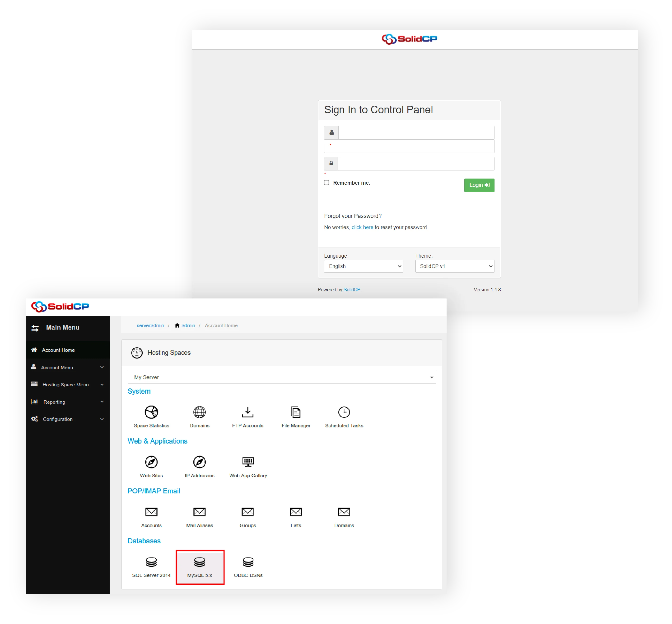Toggle the Main Menu collapse icon
672x624 pixels.
coord(35,327)
